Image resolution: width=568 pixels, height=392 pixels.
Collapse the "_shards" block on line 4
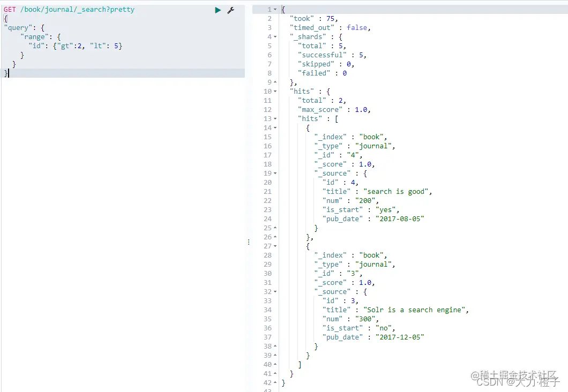[275, 37]
